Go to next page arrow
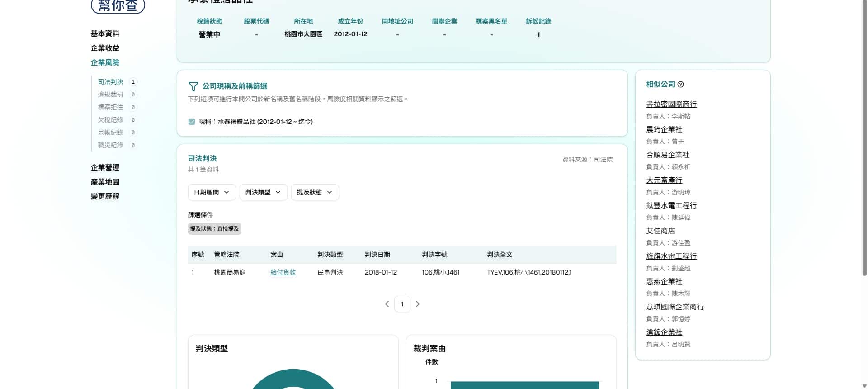Image resolution: width=868 pixels, height=389 pixels. pos(417,304)
